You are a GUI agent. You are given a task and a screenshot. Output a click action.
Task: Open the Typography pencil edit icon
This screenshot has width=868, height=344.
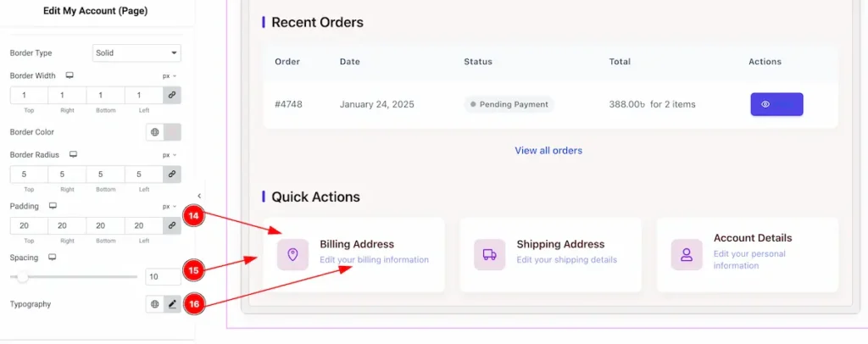click(x=172, y=304)
